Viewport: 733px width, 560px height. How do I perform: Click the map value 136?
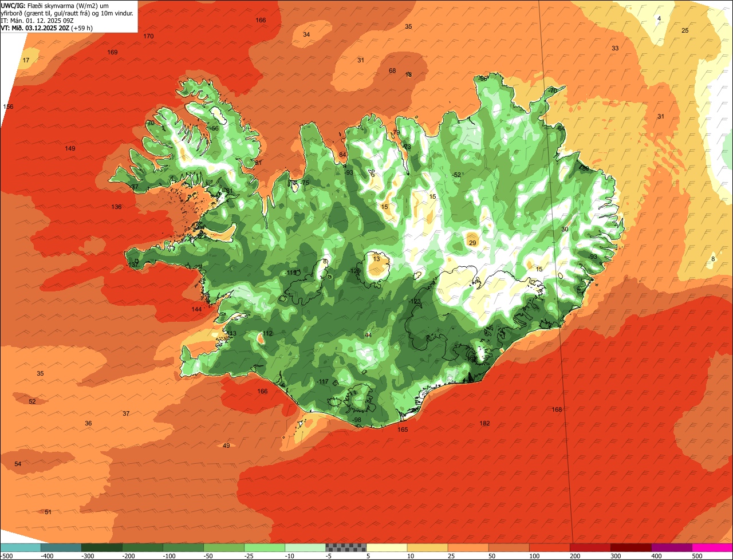coord(116,207)
